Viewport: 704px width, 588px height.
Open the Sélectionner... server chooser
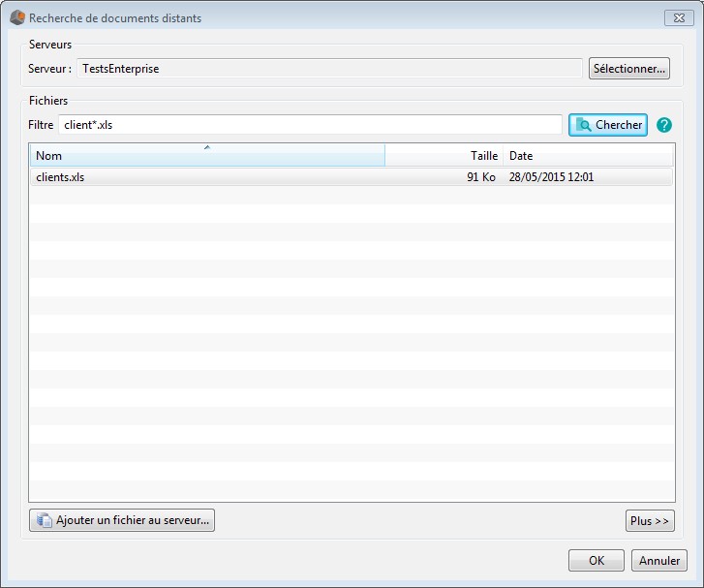tap(629, 69)
